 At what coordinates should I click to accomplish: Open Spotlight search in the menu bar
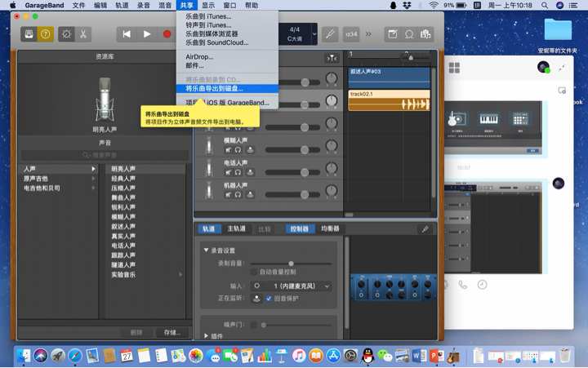click(x=545, y=5)
